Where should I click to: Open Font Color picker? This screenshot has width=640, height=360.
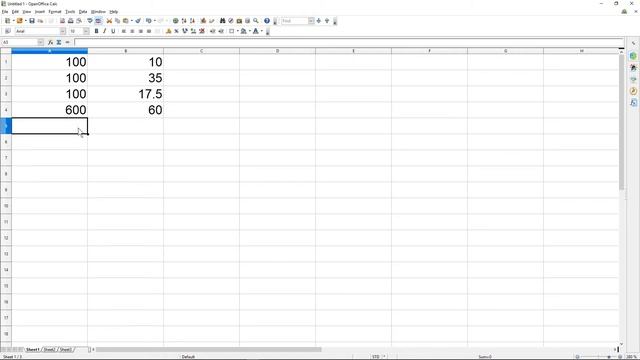click(256, 31)
